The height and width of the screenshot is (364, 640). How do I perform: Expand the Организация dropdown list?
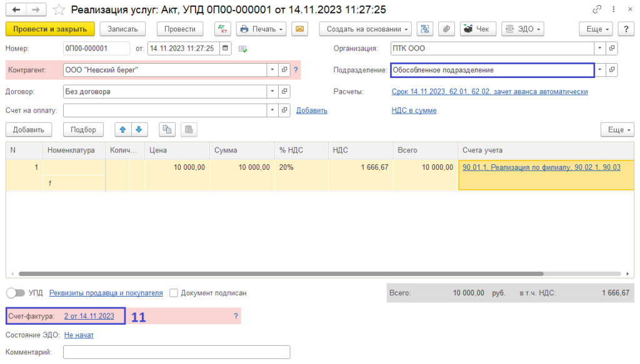pos(599,49)
